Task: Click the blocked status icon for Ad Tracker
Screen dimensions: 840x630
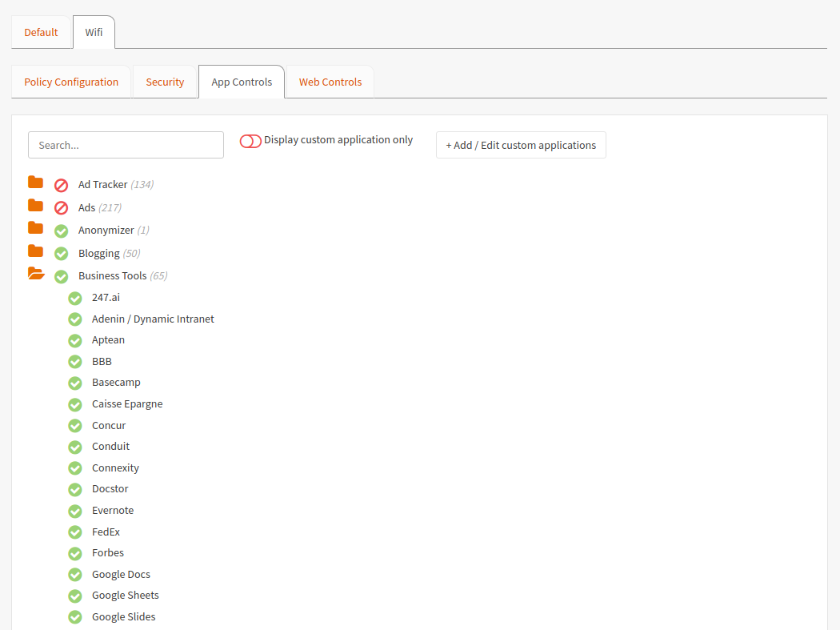Action: pyautogui.click(x=61, y=186)
